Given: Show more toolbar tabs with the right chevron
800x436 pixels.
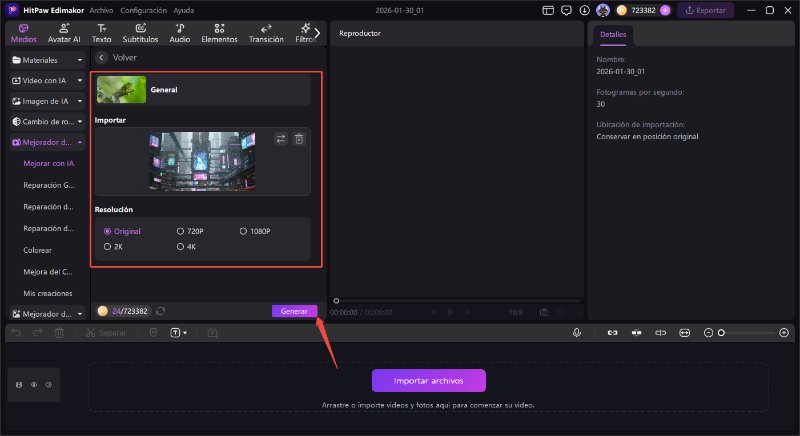Looking at the screenshot, I should tap(317, 33).
